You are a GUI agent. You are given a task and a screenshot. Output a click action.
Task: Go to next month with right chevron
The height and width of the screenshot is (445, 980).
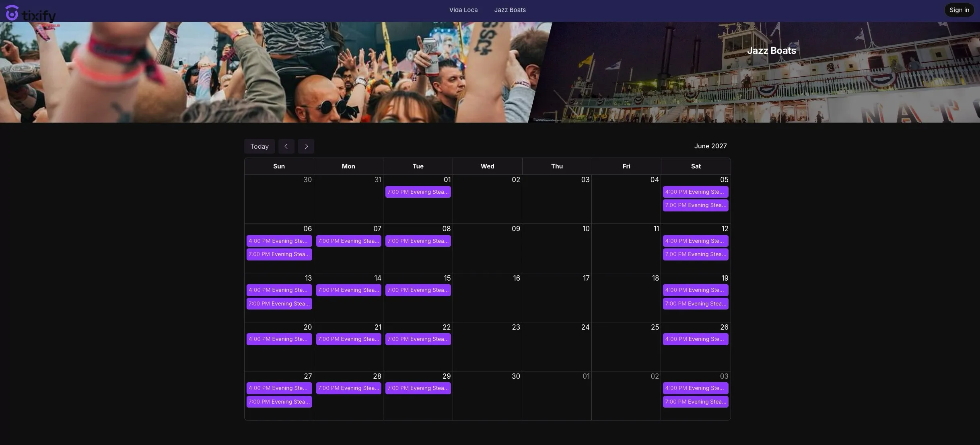coord(306,146)
